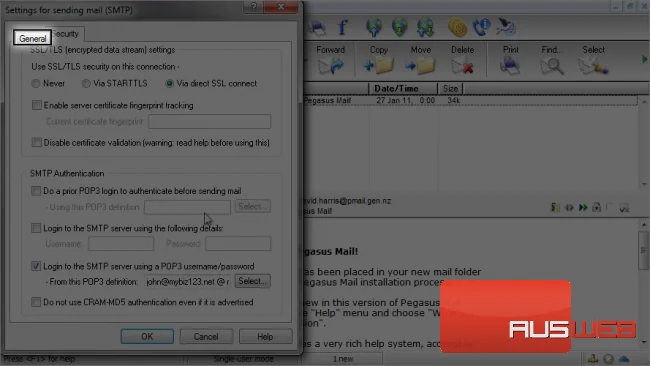
Task: Select Via STARTTLS radio option
Action: click(86, 84)
